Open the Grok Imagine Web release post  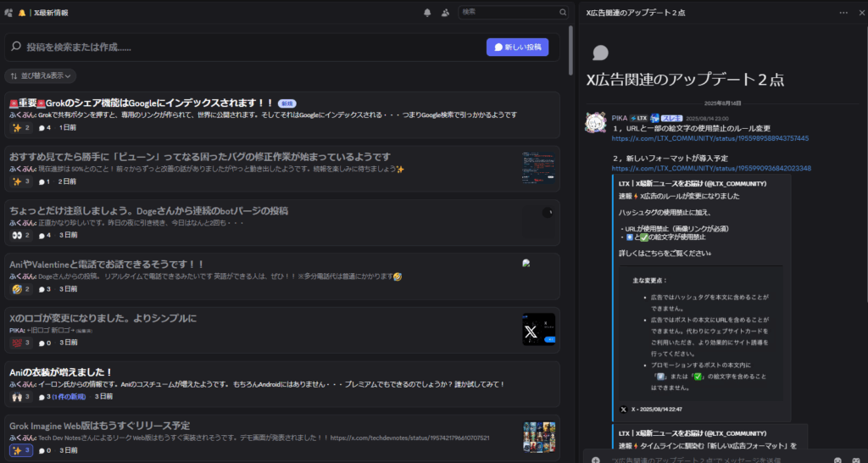[99, 425]
